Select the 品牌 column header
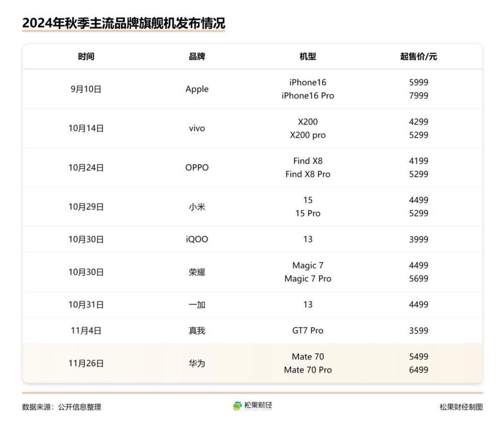 click(197, 56)
